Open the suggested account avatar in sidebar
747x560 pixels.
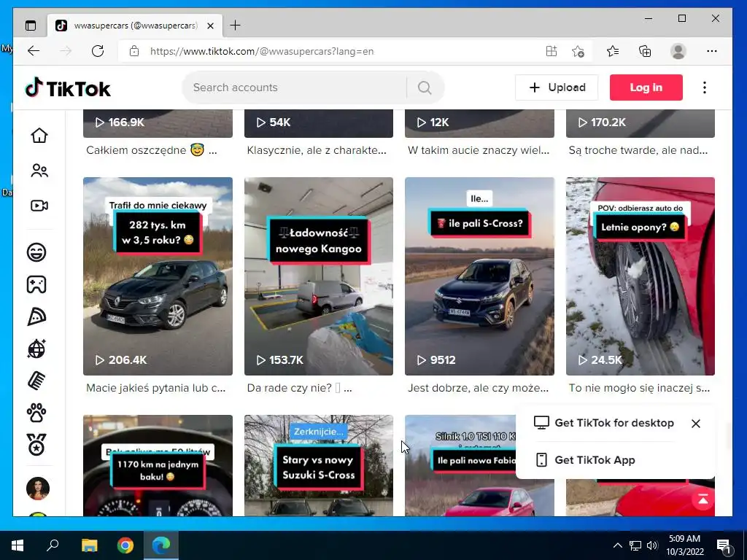38,488
